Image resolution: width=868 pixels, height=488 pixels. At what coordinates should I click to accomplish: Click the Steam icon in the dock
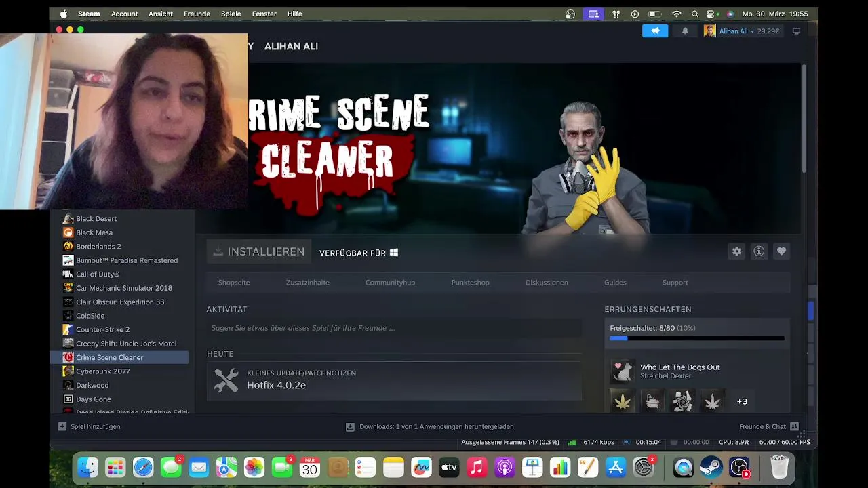tap(711, 467)
